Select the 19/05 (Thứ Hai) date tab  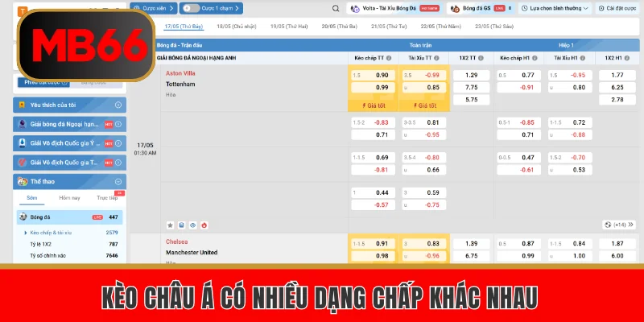coord(289,27)
